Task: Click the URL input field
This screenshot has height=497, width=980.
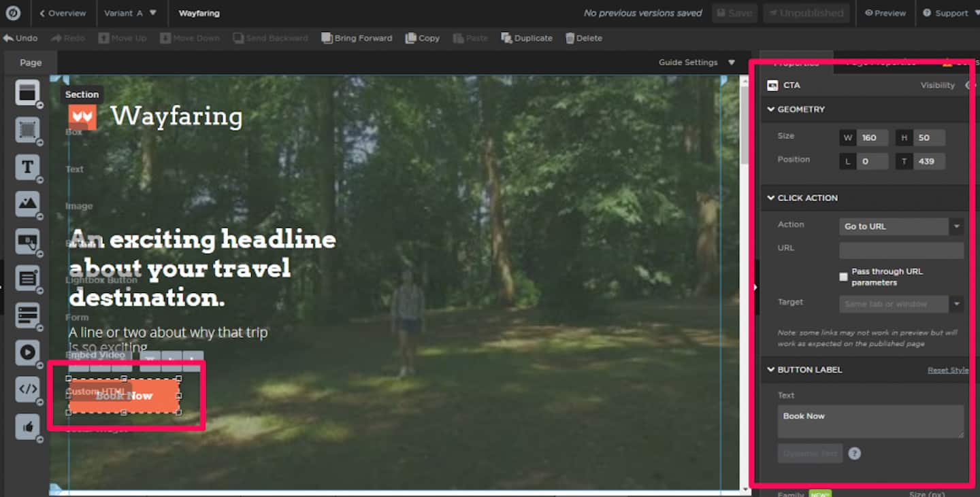Action: coord(901,250)
